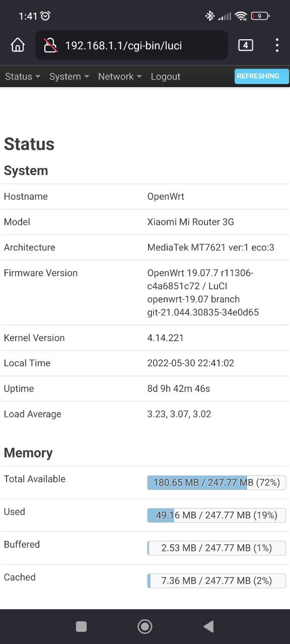Tap the alarm clock status icon
Viewport: 290px width, 644px height.
point(45,16)
